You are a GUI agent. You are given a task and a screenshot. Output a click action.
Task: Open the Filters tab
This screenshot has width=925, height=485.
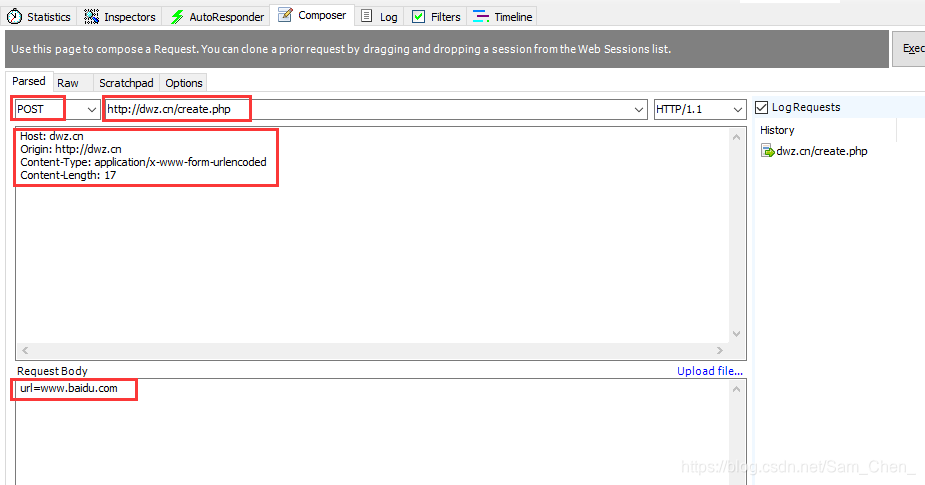point(436,17)
